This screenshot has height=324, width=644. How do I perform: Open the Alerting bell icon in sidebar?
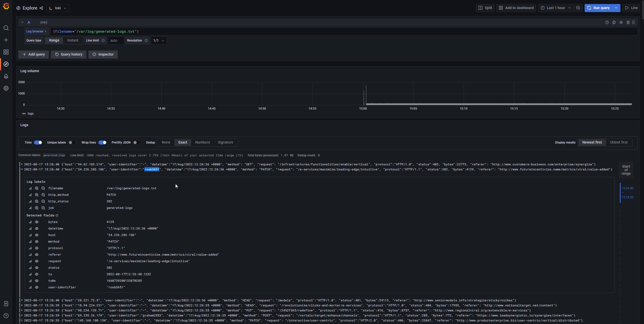click(6, 76)
